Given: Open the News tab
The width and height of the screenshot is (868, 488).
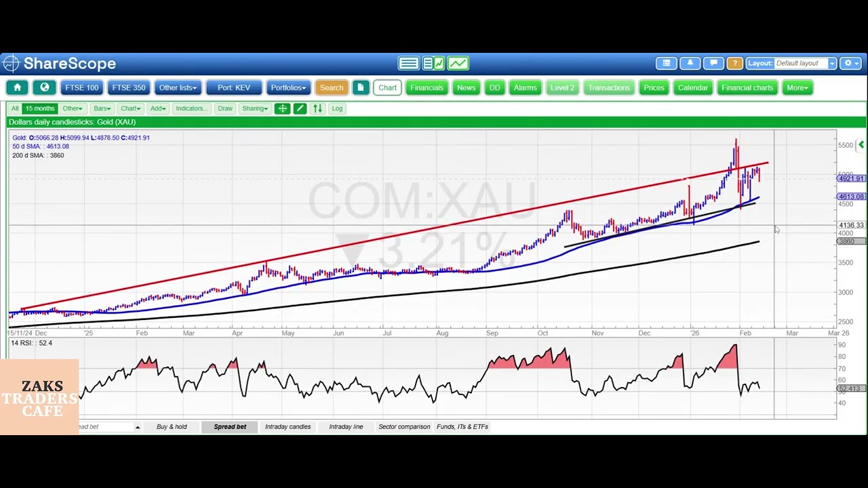Looking at the screenshot, I should point(466,87).
